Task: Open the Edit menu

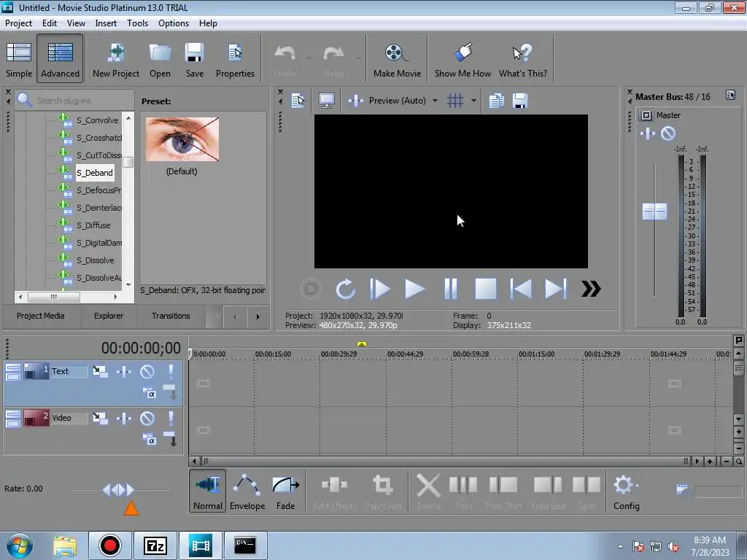Action: (x=49, y=23)
